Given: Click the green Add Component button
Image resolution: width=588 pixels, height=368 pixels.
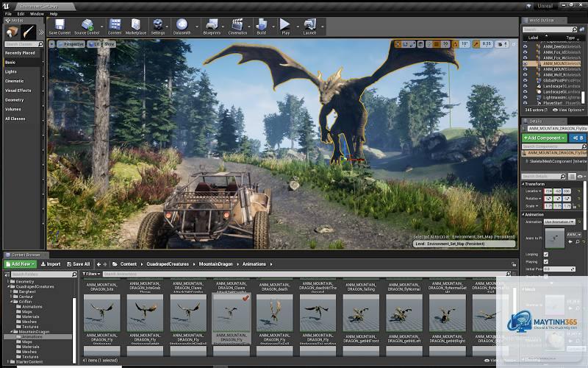Looking at the screenshot, I should (x=545, y=138).
